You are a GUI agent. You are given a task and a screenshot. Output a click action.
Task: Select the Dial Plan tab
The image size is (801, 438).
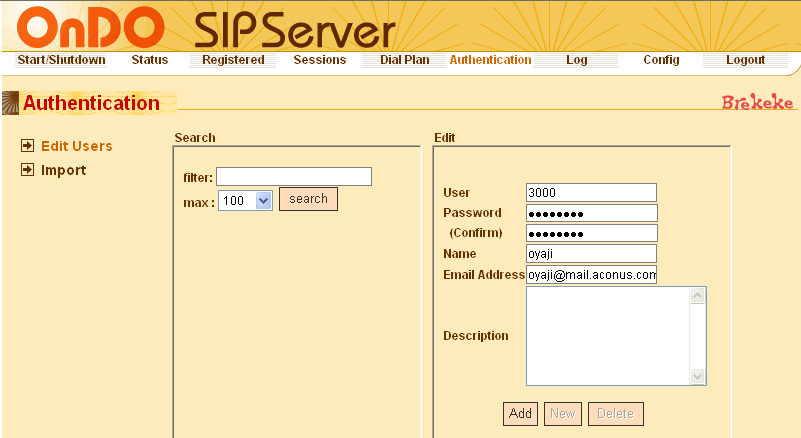click(x=405, y=60)
